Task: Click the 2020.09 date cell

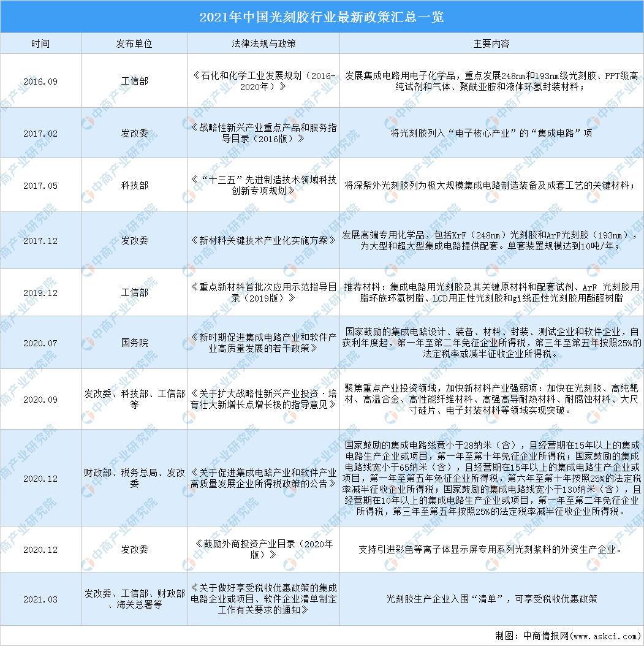Action: 40,400
